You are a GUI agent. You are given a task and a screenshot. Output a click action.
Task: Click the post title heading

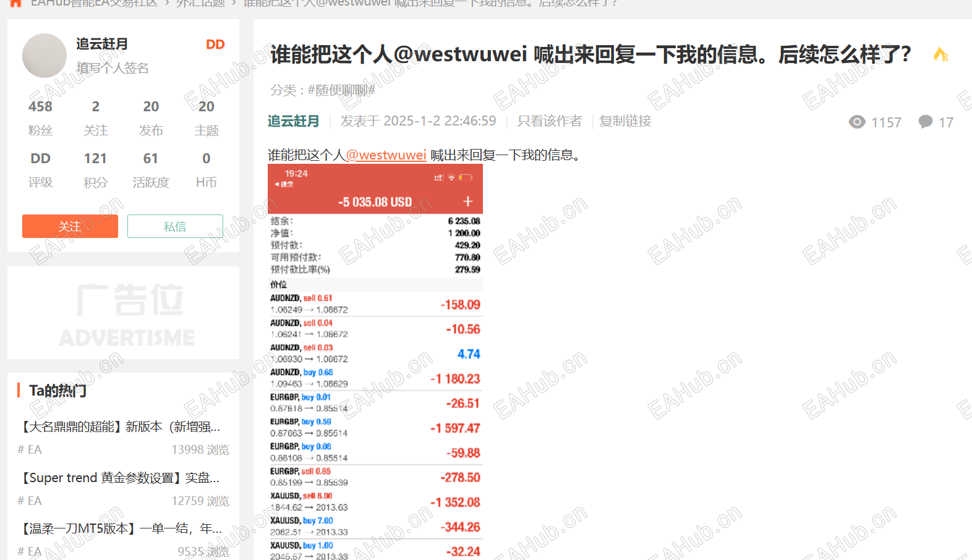pos(590,54)
